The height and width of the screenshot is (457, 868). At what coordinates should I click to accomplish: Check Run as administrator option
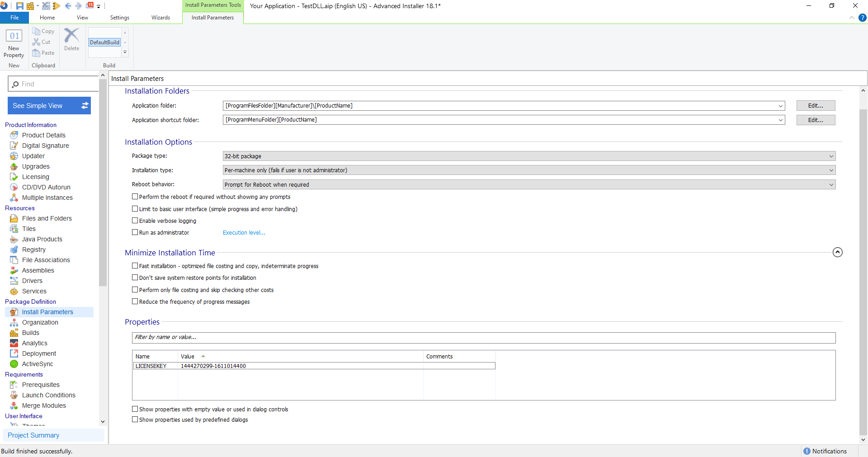[135, 232]
